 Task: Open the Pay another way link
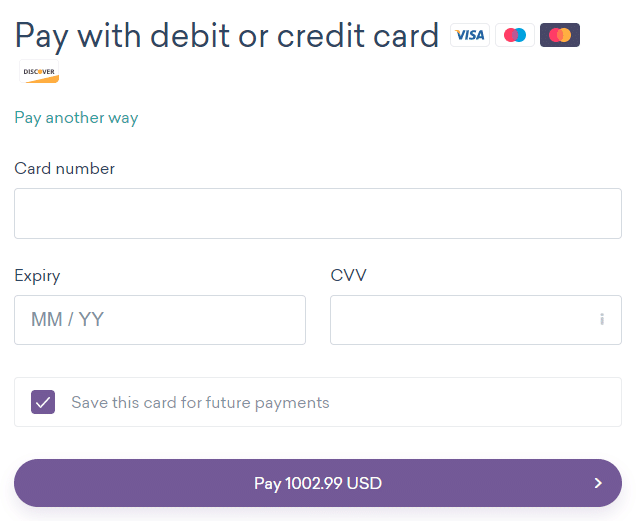click(76, 118)
